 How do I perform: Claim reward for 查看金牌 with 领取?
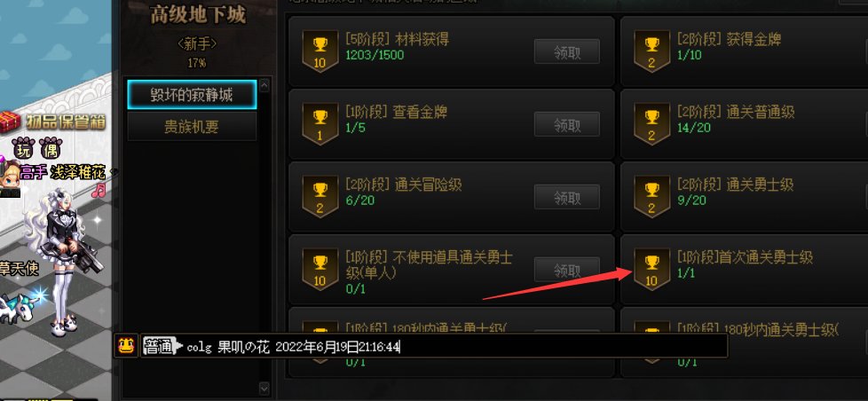point(567,124)
